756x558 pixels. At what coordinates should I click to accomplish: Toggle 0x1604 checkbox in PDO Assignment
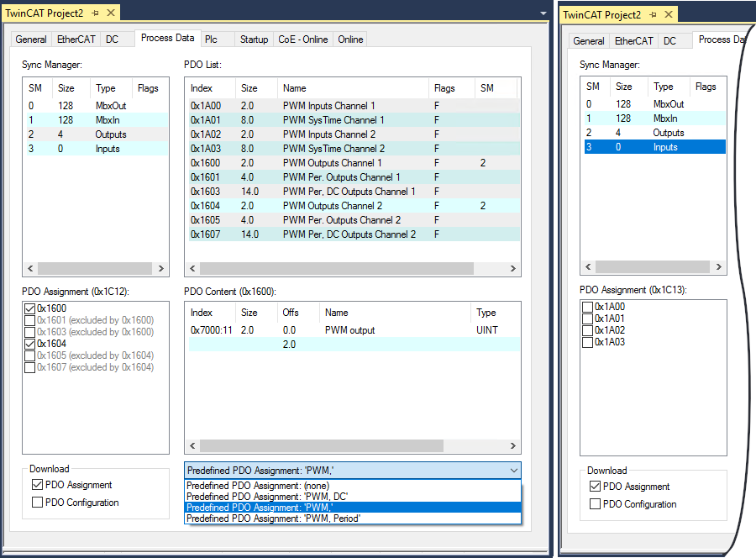tap(30, 344)
